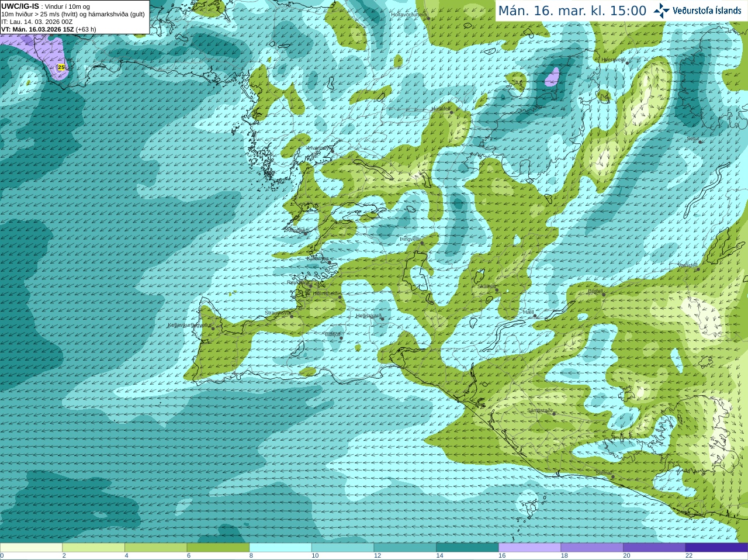Select the 16–18 m/s lavender legend swatch

(x=529, y=548)
